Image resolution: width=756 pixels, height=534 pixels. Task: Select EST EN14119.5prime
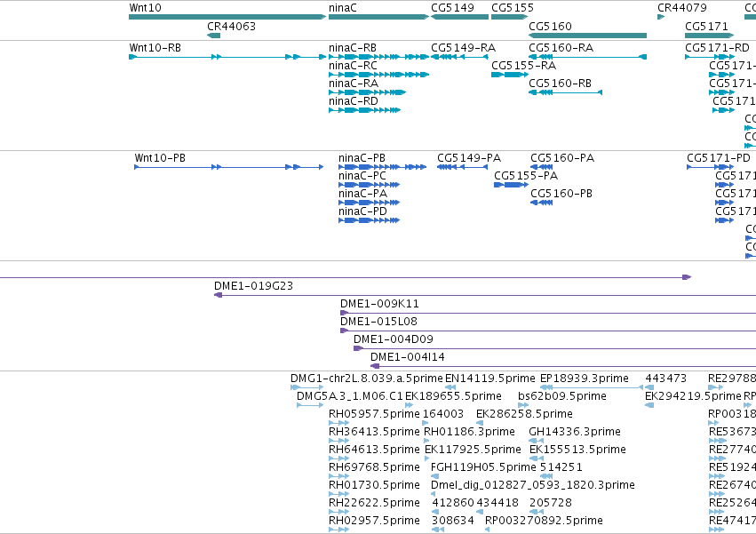(x=450, y=387)
